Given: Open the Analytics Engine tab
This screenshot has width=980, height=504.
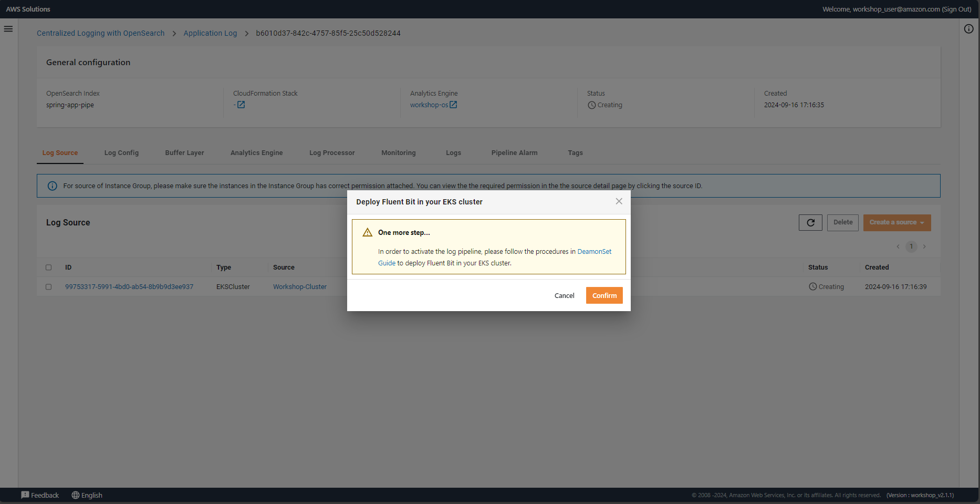Looking at the screenshot, I should [x=256, y=153].
